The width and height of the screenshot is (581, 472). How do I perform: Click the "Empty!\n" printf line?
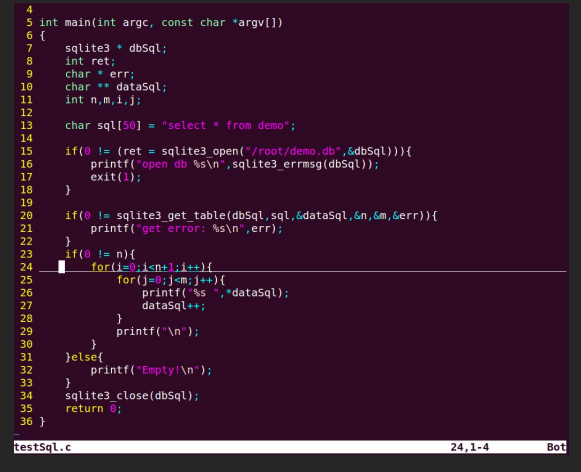151,370
